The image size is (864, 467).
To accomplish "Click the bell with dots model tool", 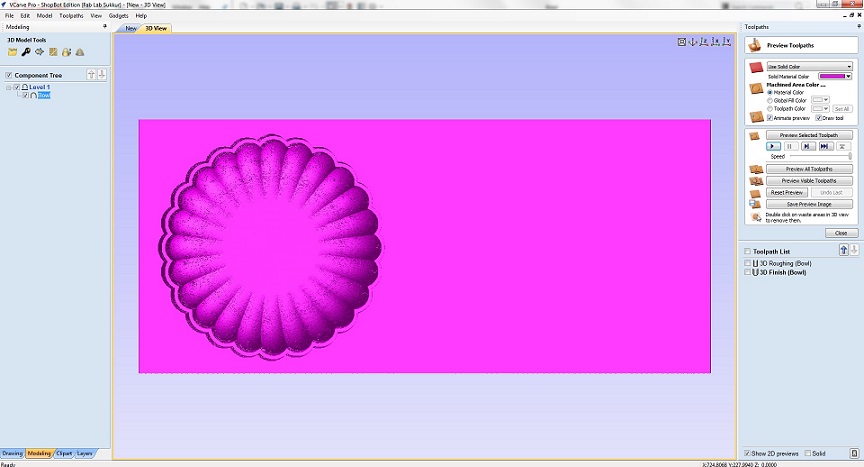I will (66, 52).
